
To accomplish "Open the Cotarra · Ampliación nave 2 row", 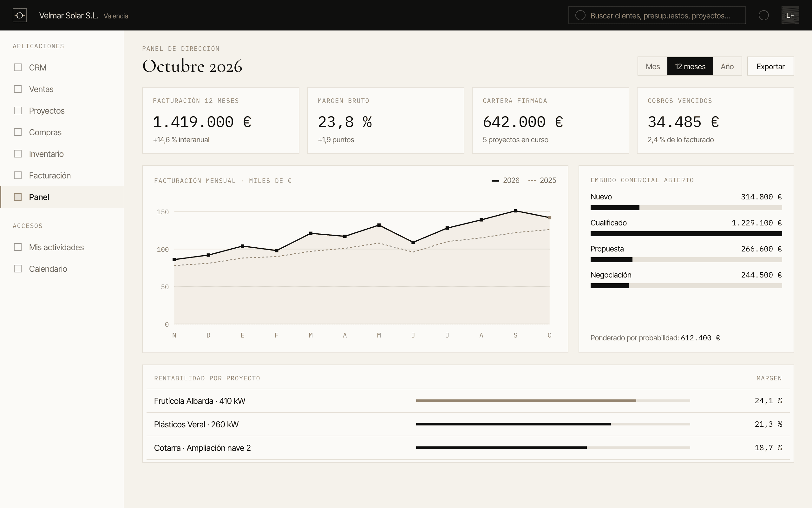I will (468, 448).
